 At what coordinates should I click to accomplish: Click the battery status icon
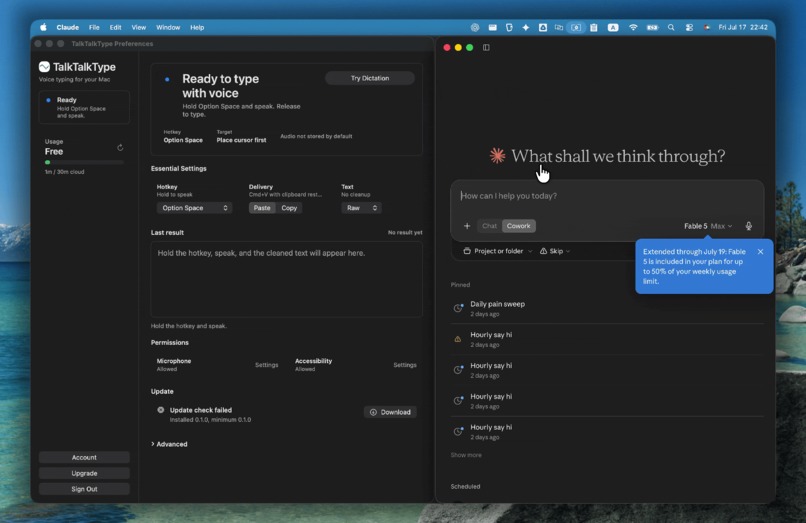(x=652, y=27)
